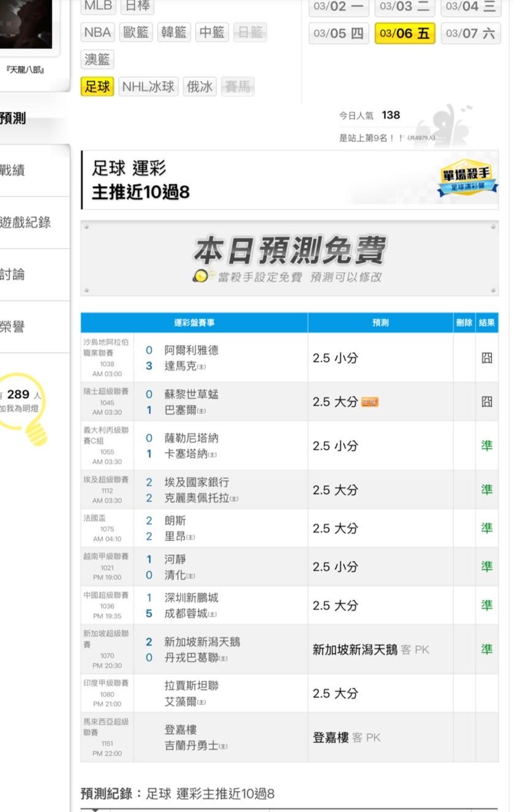
Task: Click the 天龍八部 thumbnail image
Action: tap(26, 24)
